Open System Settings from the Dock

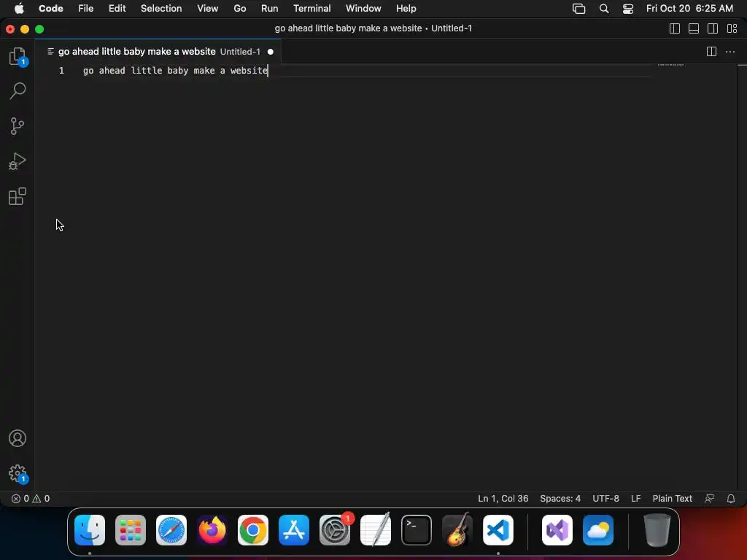pyautogui.click(x=335, y=530)
